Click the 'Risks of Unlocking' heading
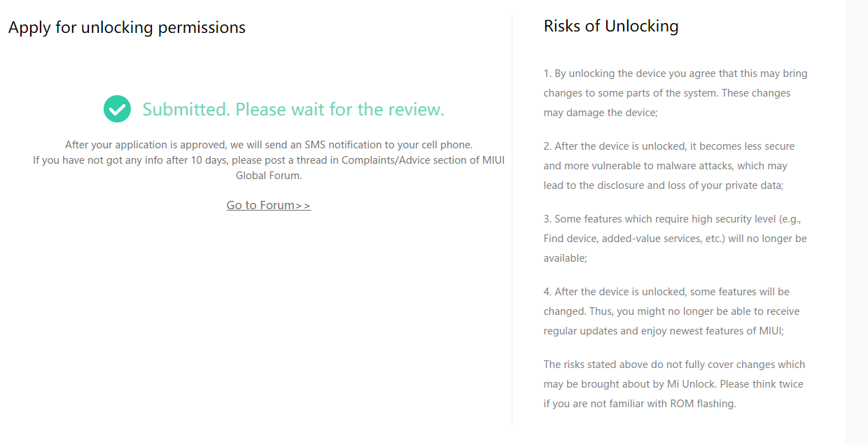This screenshot has width=868, height=445. tap(610, 26)
